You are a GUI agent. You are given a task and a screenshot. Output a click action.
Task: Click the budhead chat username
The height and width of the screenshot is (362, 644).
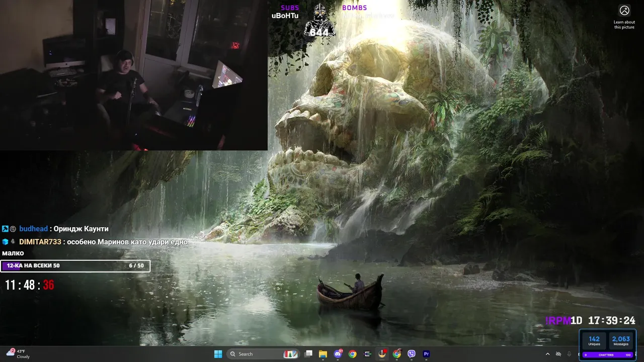(33, 229)
